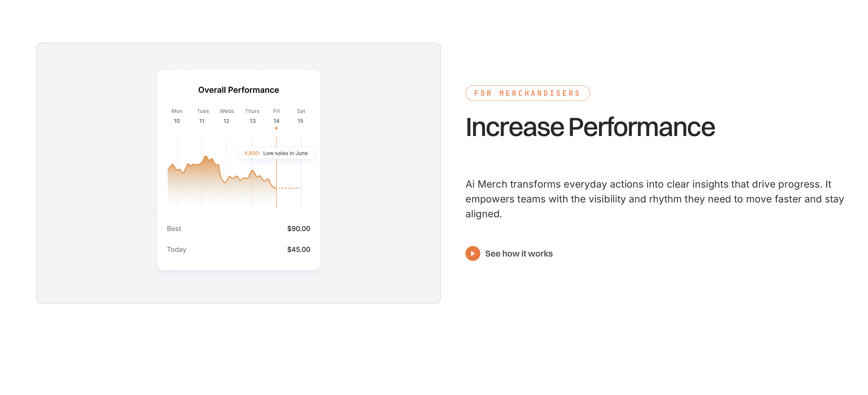Click the orange play icon
868x395 pixels.
(x=473, y=253)
